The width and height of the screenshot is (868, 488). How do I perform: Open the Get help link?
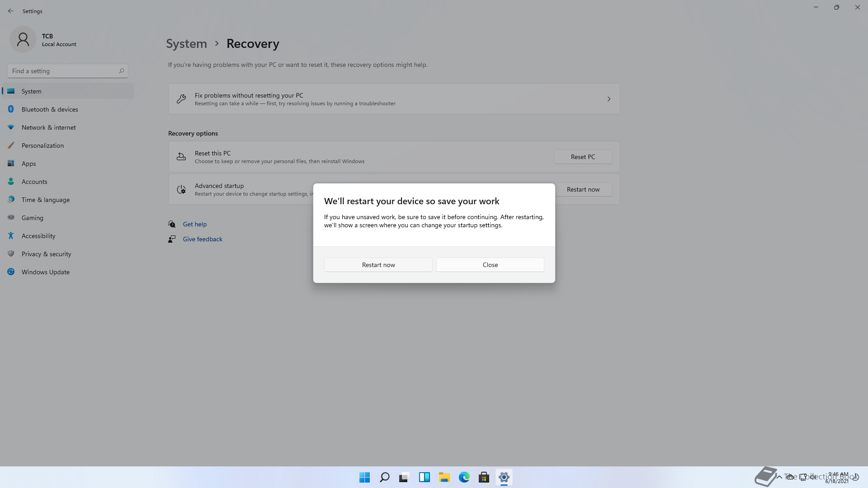tap(194, 224)
